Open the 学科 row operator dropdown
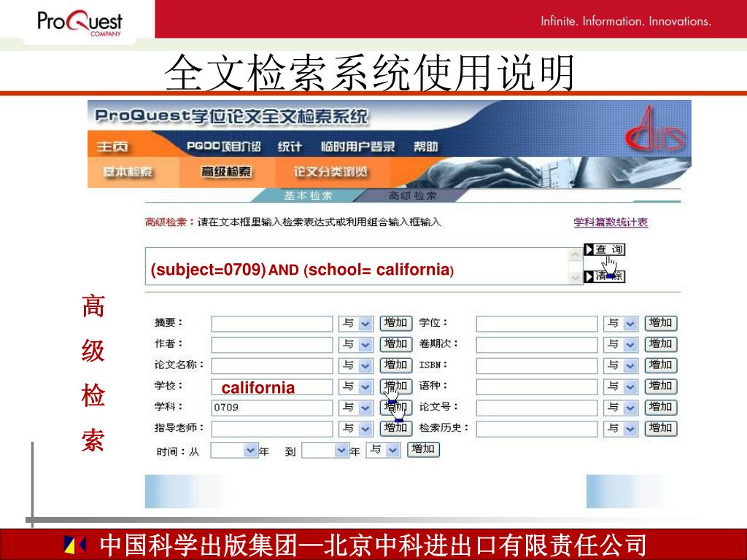The height and width of the screenshot is (560, 747). pos(356,408)
